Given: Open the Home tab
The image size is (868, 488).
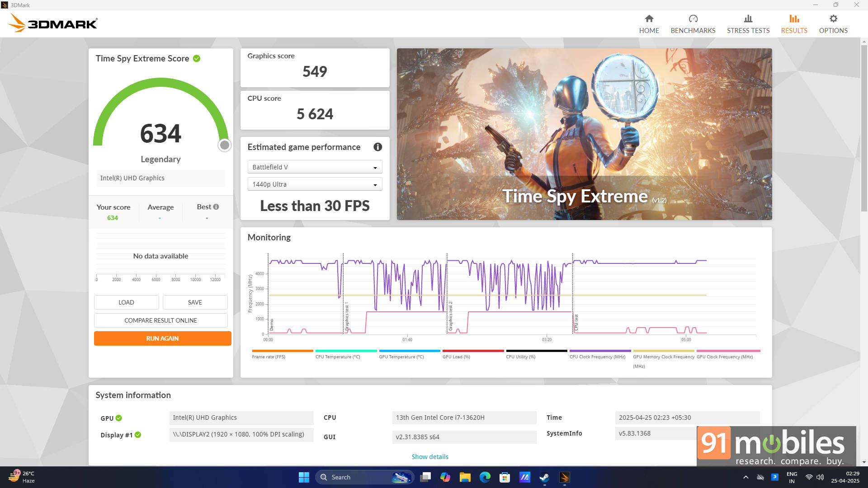Looking at the screenshot, I should (649, 24).
